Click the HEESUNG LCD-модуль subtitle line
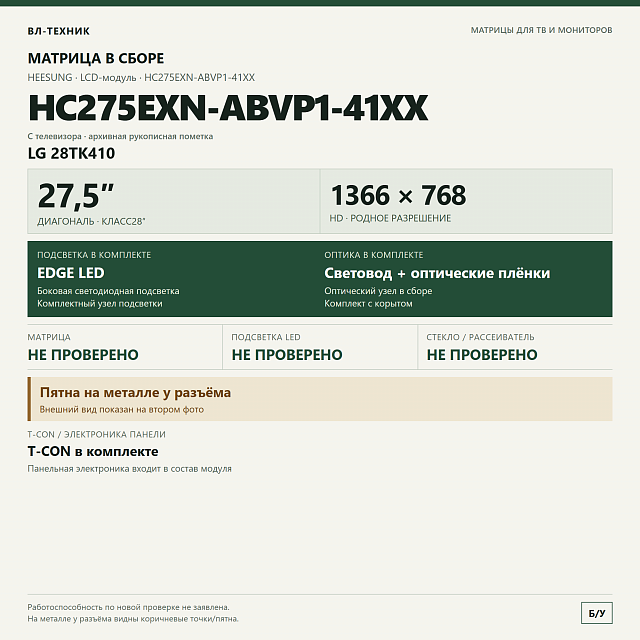Screen dimensions: 640x640 pyautogui.click(x=141, y=78)
